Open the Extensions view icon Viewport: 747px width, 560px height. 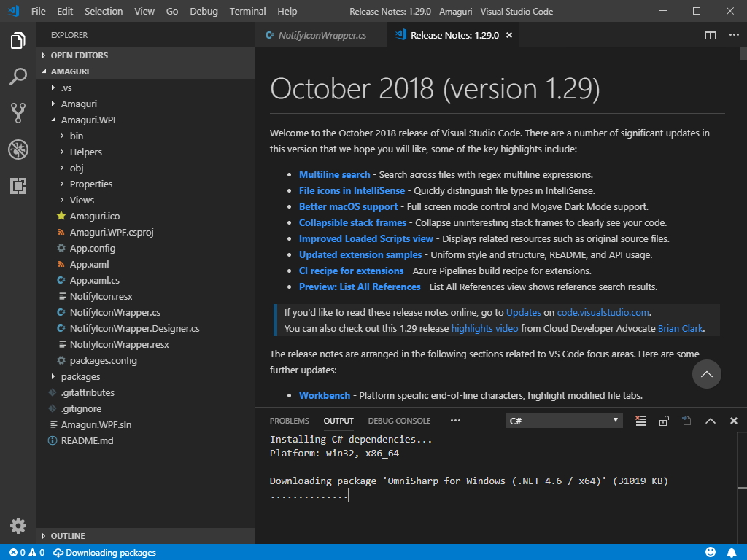[18, 186]
